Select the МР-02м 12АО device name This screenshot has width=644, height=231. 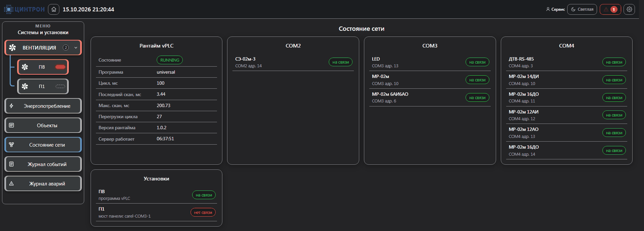[524, 129]
